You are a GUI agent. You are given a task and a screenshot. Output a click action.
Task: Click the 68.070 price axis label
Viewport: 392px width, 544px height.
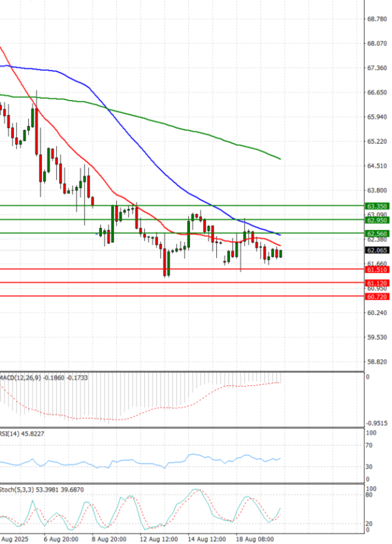coord(377,43)
